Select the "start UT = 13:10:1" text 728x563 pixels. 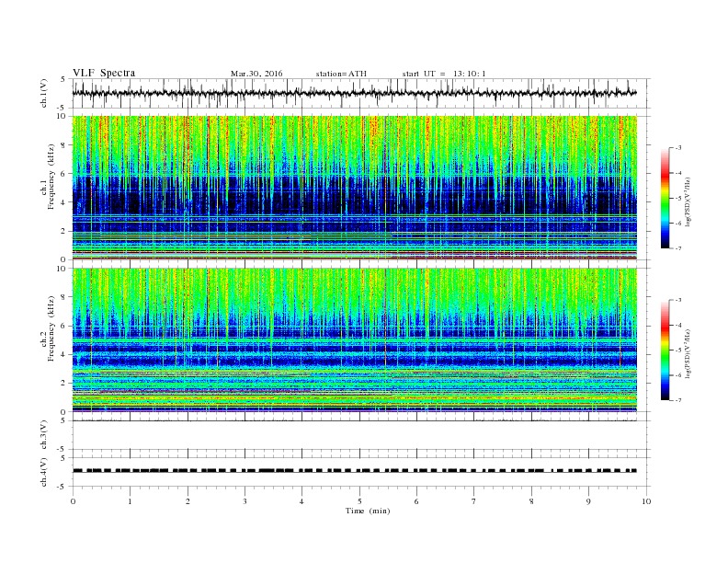click(444, 74)
